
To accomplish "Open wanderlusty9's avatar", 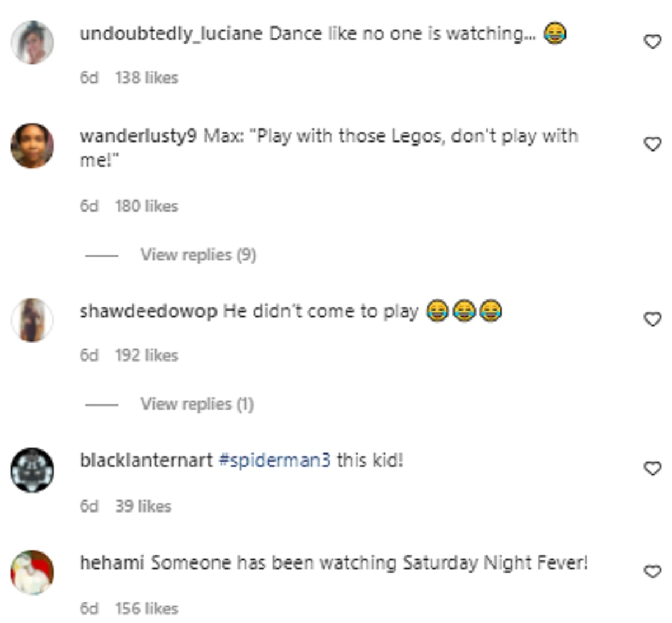I will click(x=32, y=146).
